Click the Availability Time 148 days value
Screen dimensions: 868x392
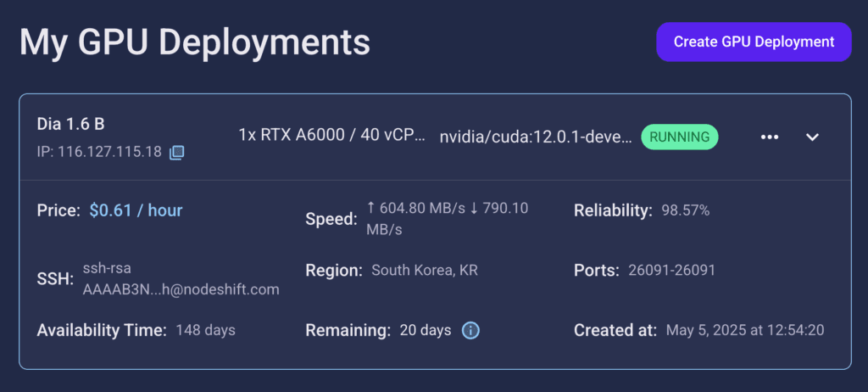click(205, 330)
